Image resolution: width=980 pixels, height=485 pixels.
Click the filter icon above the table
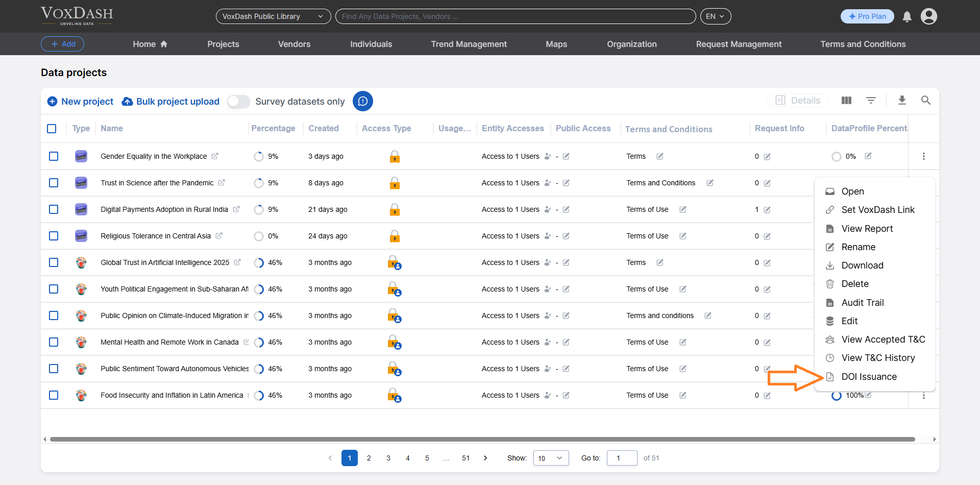pos(871,100)
